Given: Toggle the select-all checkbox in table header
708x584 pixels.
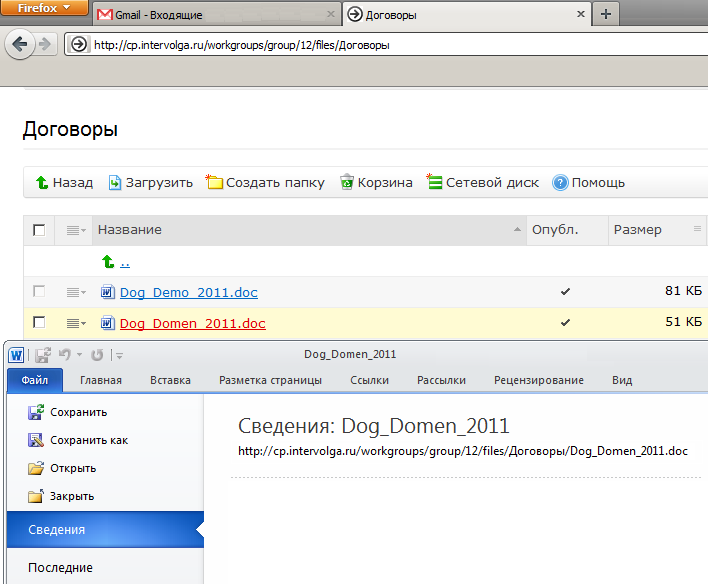Looking at the screenshot, I should [x=39, y=230].
